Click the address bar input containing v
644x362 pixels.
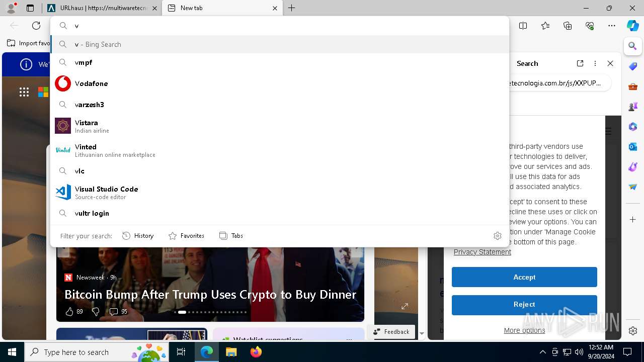pos(280,26)
